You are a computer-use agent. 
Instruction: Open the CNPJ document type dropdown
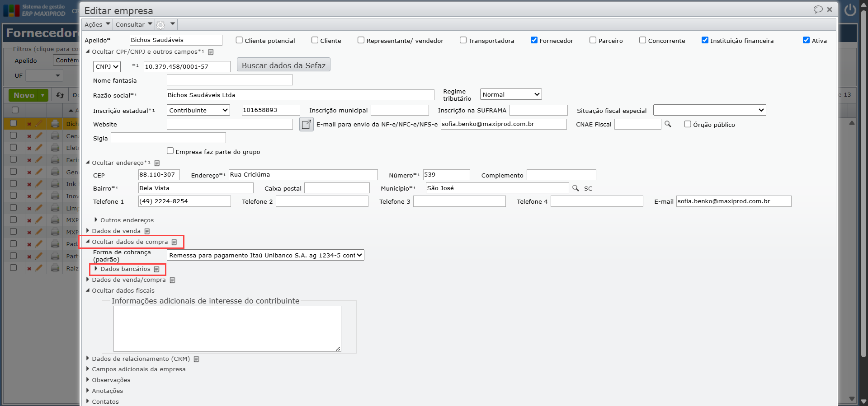click(x=107, y=66)
